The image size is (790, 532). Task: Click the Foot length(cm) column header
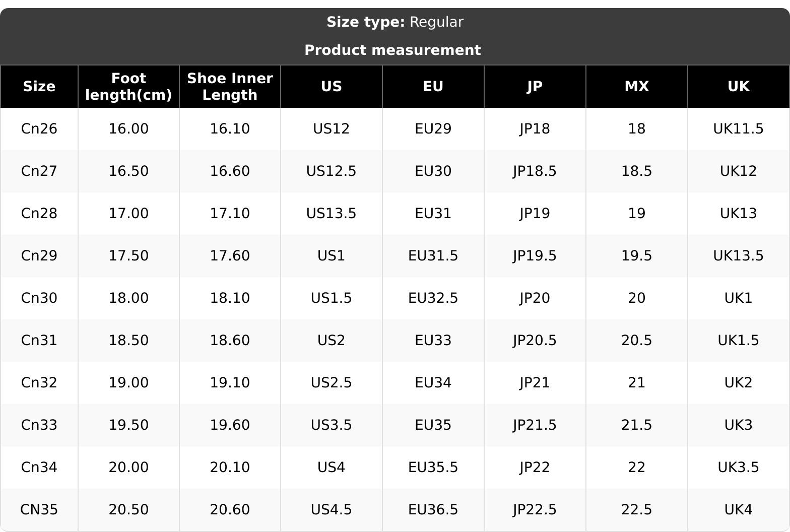(128, 87)
